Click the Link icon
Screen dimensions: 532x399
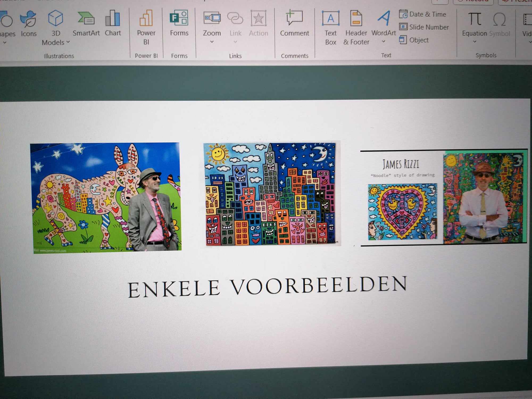tap(235, 18)
